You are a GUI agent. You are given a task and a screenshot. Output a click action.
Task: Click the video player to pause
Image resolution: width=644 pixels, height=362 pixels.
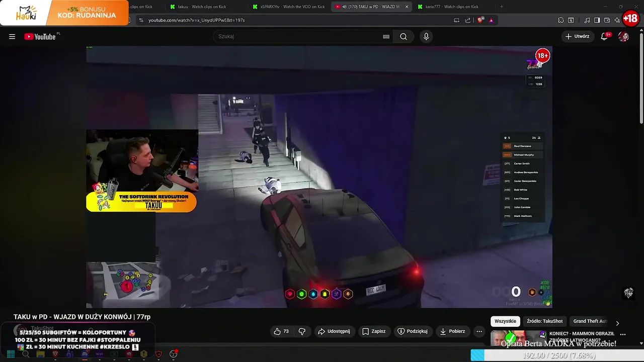tap(319, 177)
